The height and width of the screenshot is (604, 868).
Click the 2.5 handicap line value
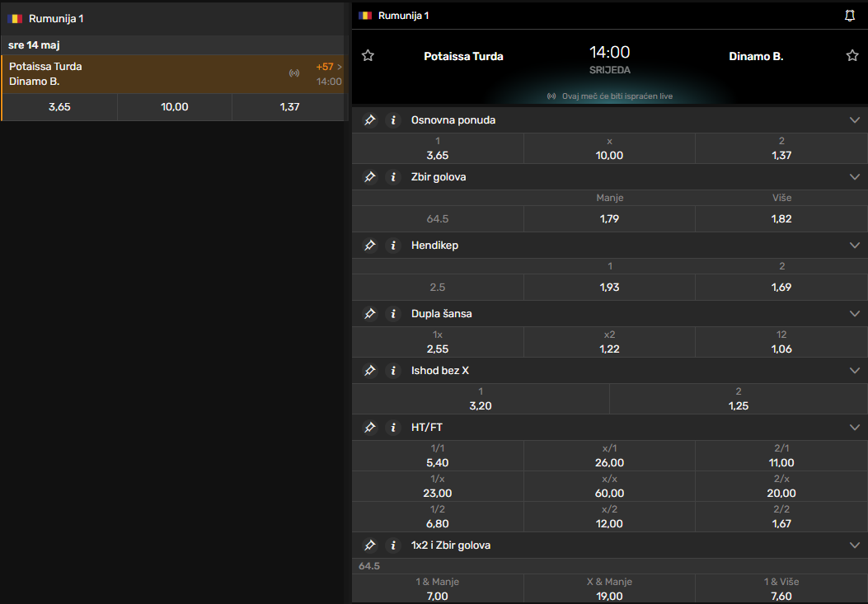[438, 288]
